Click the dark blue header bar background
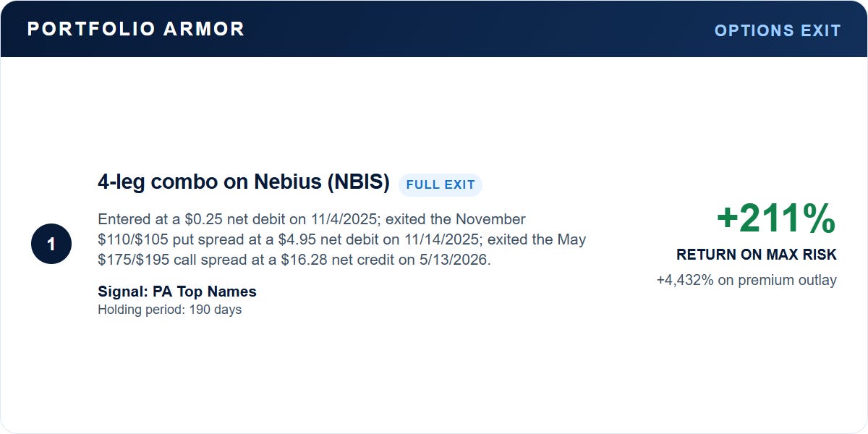The width and height of the screenshot is (868, 434). [477, 29]
